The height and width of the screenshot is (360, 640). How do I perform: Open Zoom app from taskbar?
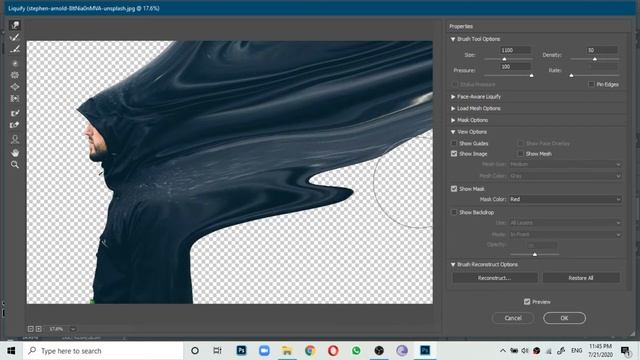tap(264, 351)
